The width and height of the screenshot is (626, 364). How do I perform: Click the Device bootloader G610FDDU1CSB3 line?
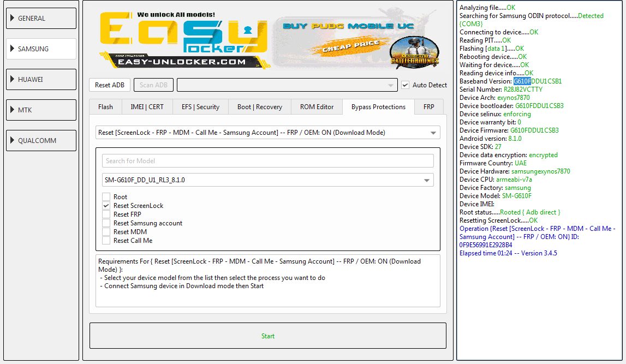click(511, 106)
